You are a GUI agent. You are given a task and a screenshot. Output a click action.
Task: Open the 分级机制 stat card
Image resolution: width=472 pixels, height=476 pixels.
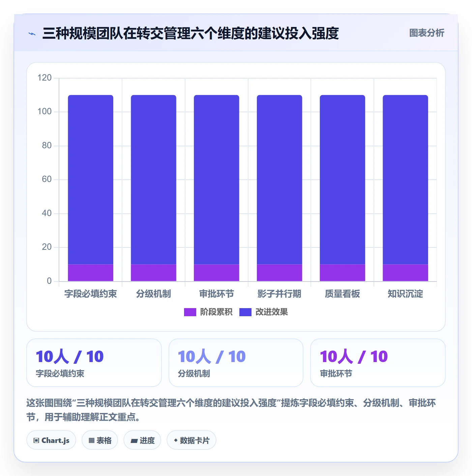tap(236, 363)
